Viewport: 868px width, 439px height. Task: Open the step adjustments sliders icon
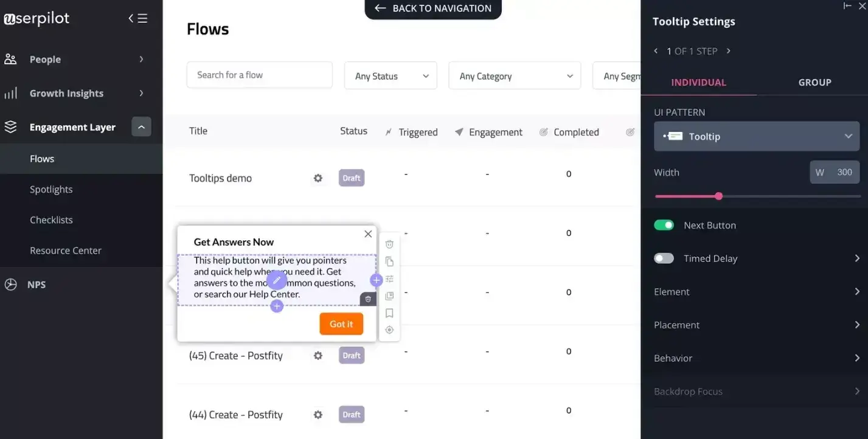coord(389,278)
